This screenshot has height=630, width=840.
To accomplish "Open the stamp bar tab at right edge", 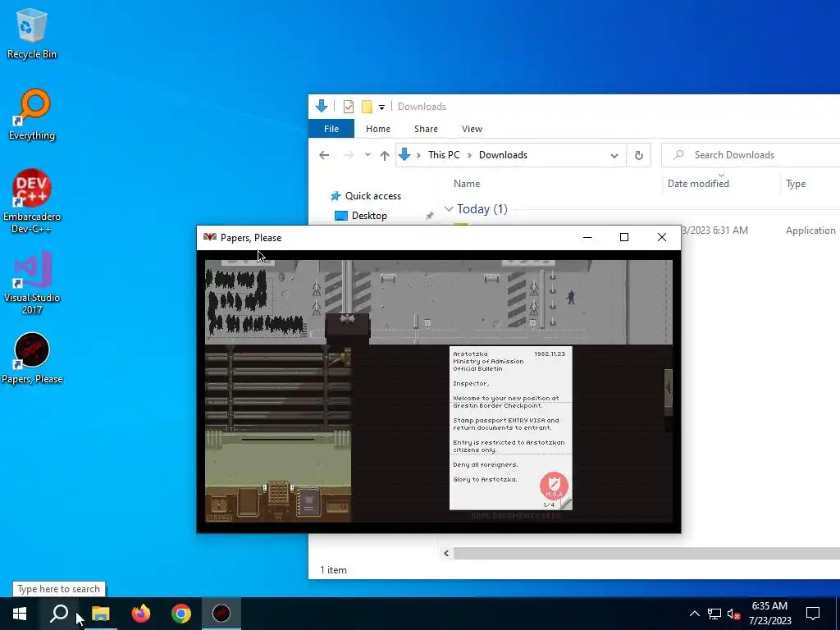I will [x=668, y=391].
